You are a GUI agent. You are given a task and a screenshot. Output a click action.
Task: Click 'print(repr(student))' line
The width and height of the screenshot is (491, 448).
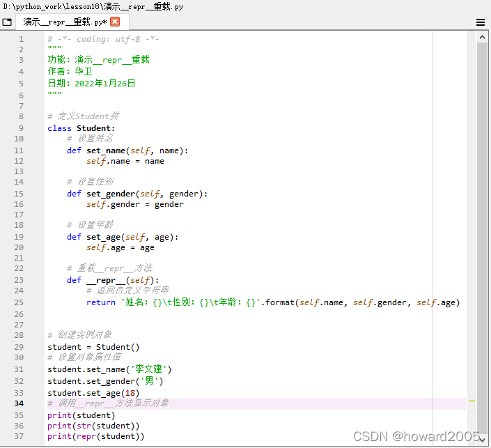click(96, 436)
